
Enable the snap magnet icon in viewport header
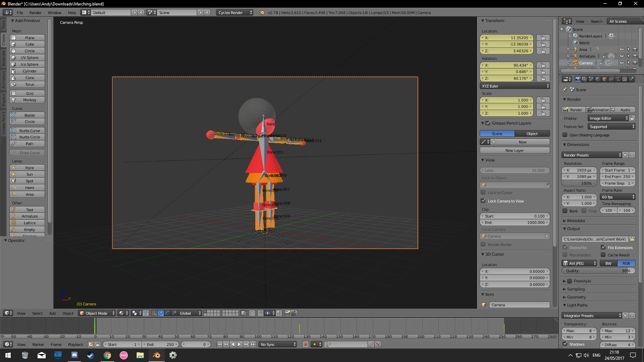click(x=260, y=314)
